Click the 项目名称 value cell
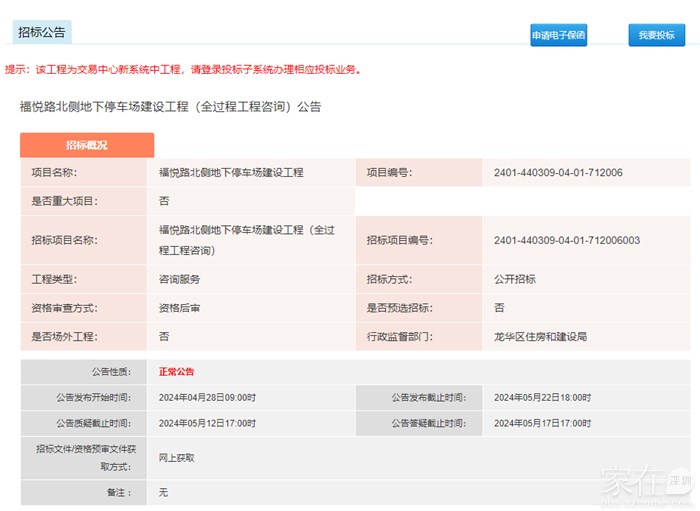The height and width of the screenshot is (511, 700). [231, 173]
